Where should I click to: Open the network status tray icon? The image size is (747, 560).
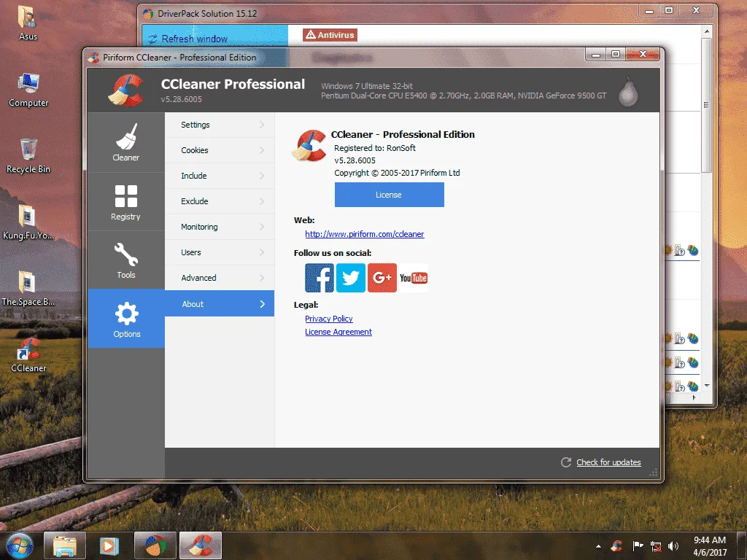pyautogui.click(x=656, y=547)
